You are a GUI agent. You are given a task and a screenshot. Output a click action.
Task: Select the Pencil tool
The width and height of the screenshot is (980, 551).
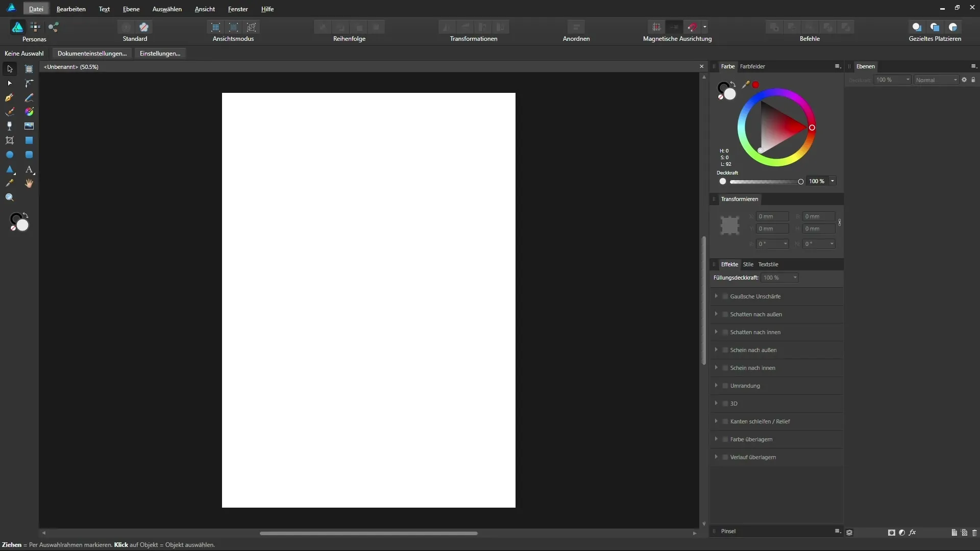click(x=29, y=97)
